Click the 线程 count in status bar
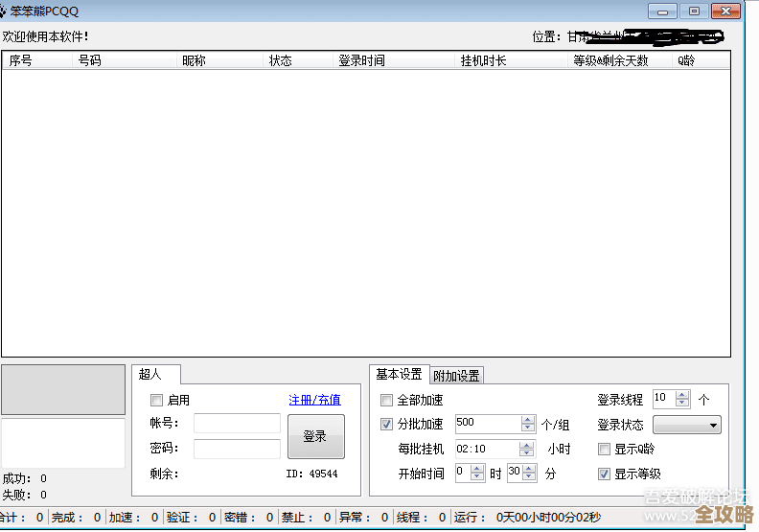The width and height of the screenshot is (759, 532). [x=421, y=518]
